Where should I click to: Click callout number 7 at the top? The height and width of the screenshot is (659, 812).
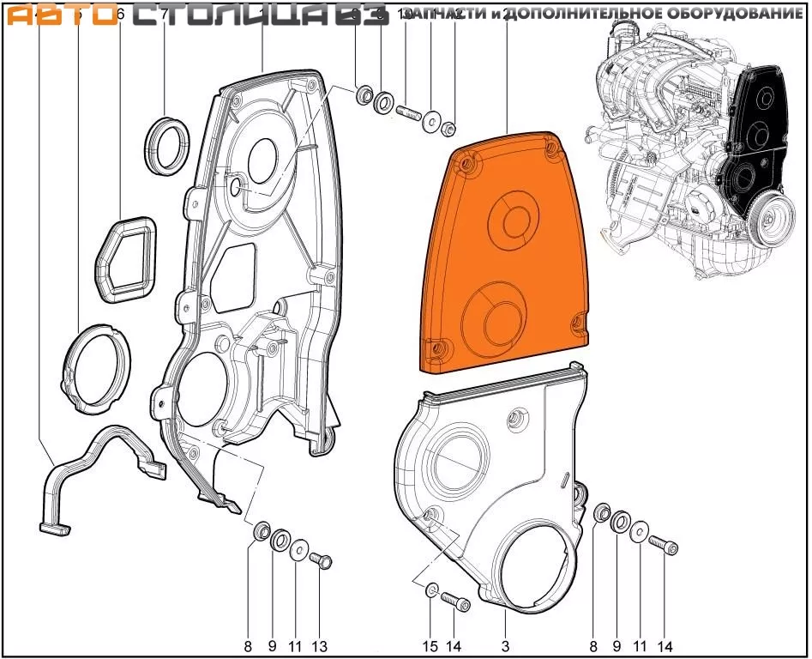[163, 15]
